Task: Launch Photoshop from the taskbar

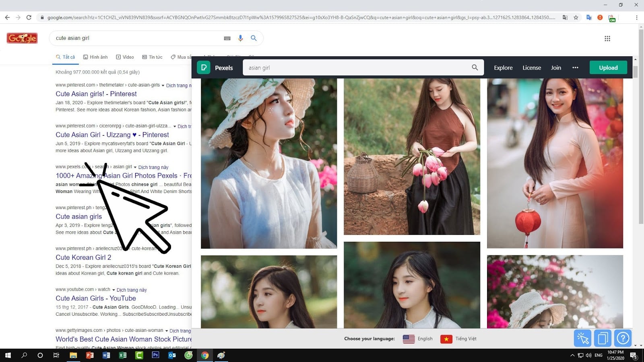Action: coord(155,355)
